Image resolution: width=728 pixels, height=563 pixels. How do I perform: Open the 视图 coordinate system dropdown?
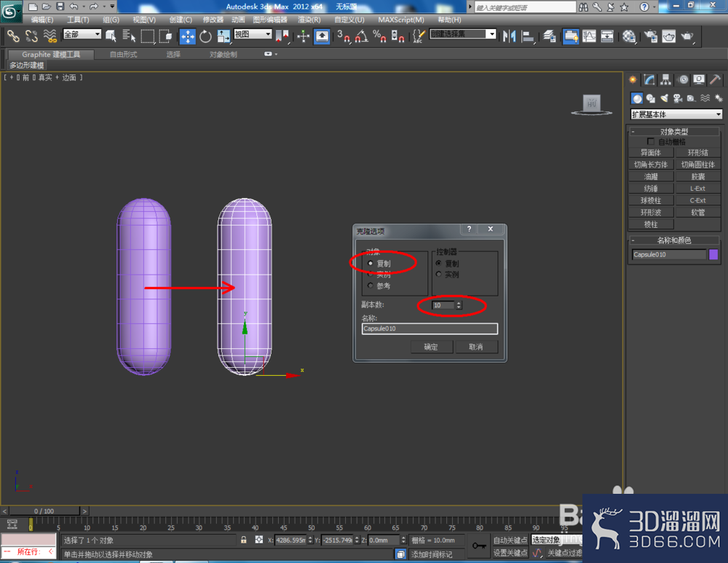[x=253, y=34]
